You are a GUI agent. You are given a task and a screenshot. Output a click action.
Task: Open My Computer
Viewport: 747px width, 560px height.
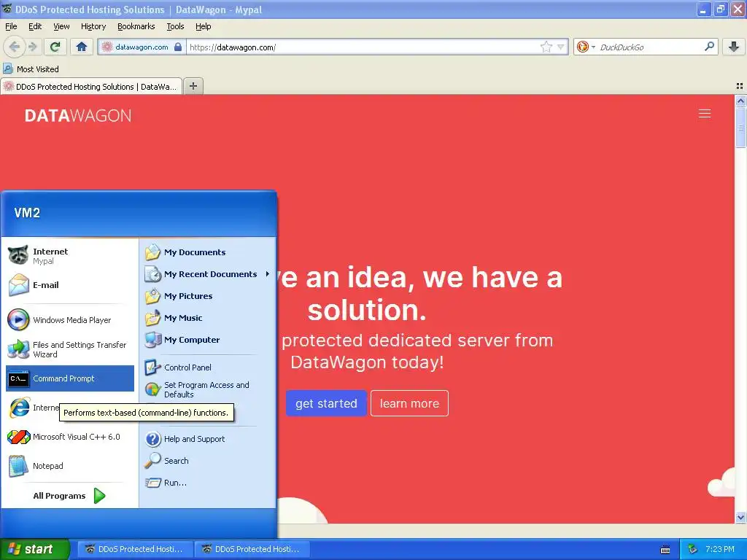[x=207, y=340]
